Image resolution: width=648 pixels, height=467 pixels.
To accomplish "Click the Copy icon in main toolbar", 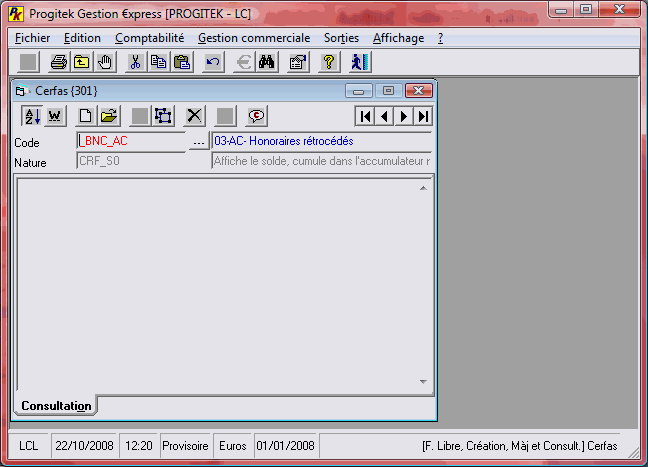I will [158, 62].
